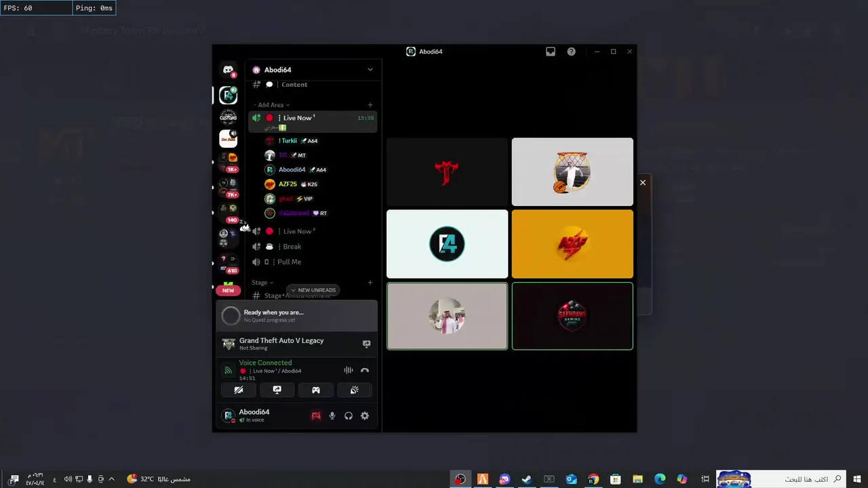This screenshot has width=868, height=488.
Task: Focus the tile with man in white thobe
Action: [x=447, y=316]
